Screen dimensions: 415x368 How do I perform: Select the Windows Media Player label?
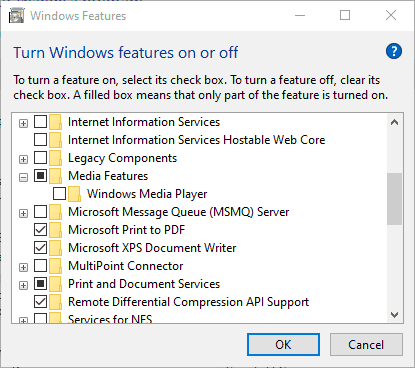pos(147,194)
